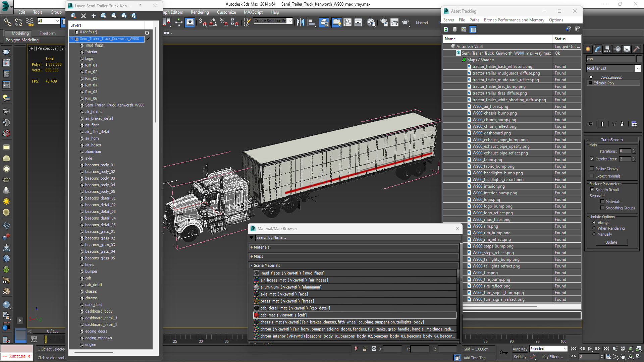
Task: Open the Curve Editor icon
Action: (347, 22)
